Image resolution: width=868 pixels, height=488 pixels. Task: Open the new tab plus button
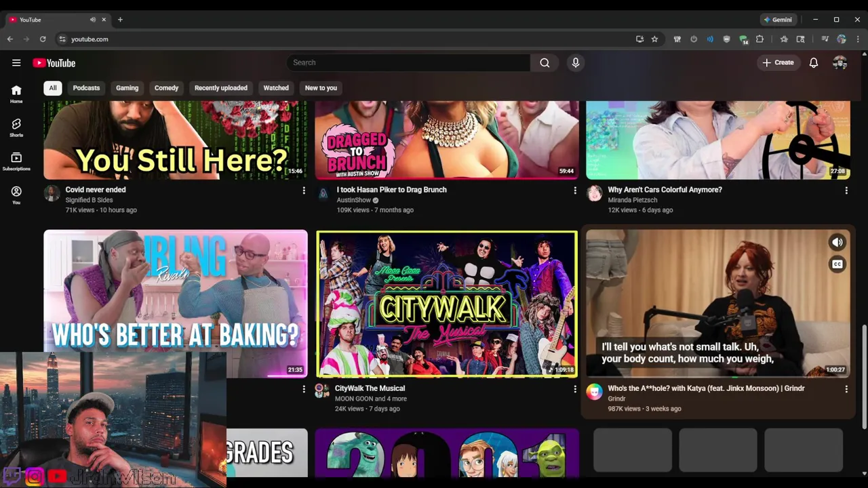[120, 20]
